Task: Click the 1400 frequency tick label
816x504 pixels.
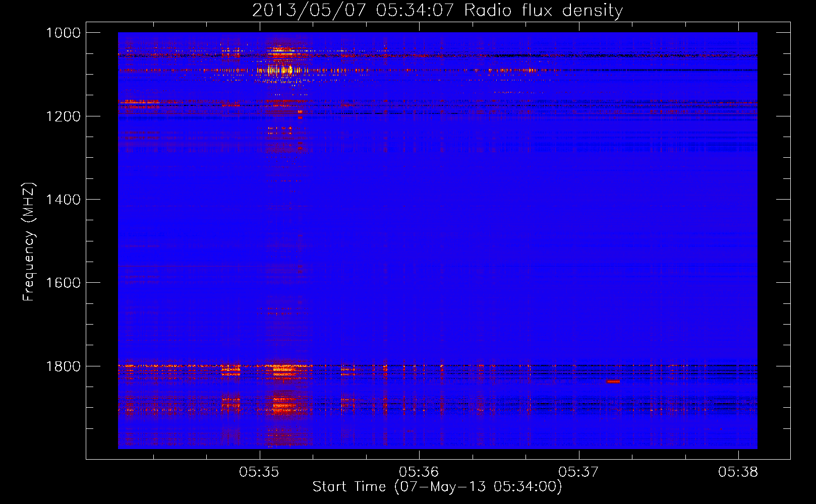Action: tap(63, 200)
